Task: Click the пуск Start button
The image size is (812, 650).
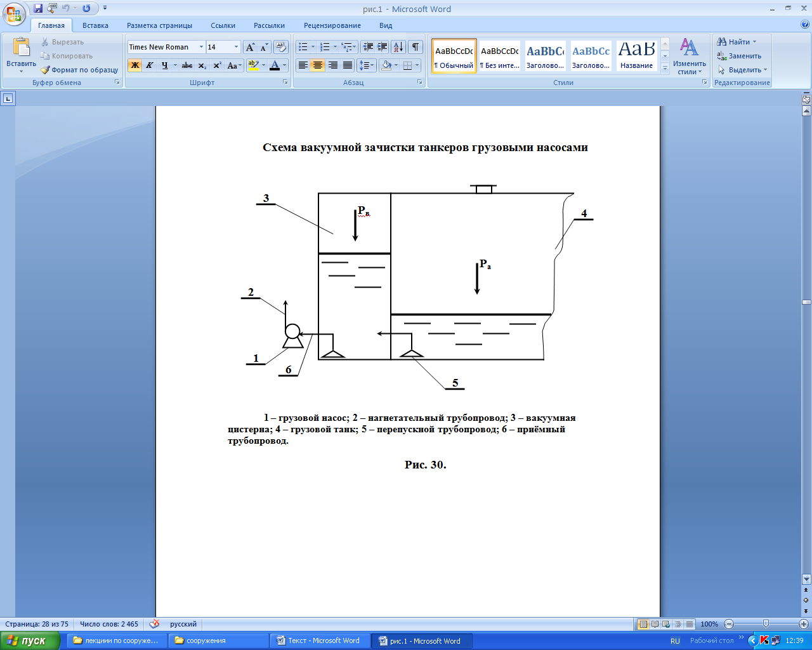Action: click(30, 640)
